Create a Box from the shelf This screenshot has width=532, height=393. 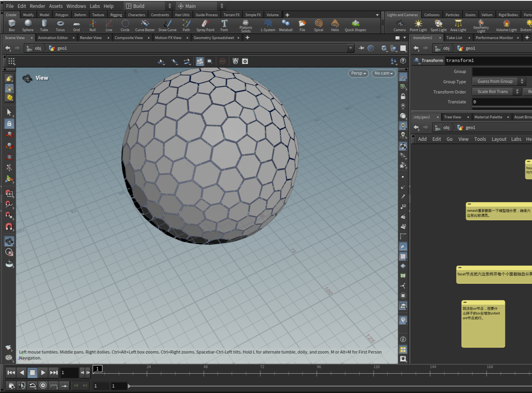[12, 26]
